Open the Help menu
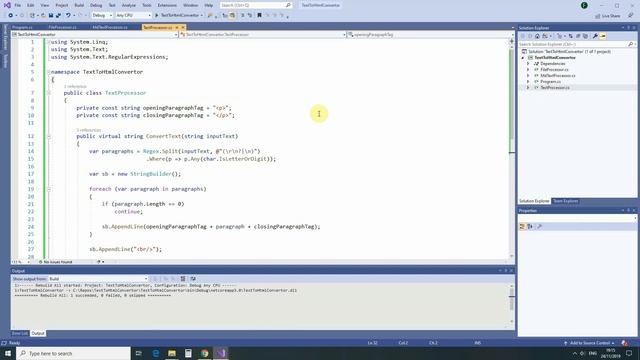The image size is (640, 360). point(209,5)
